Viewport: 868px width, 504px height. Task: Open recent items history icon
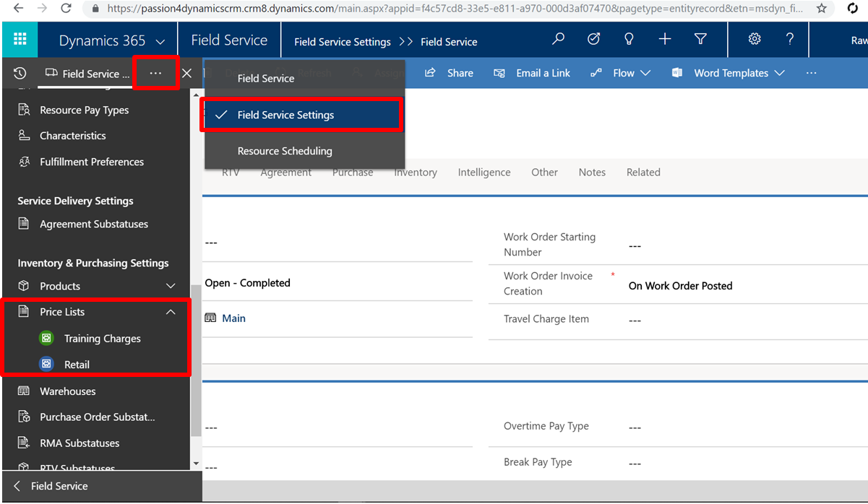coord(20,74)
